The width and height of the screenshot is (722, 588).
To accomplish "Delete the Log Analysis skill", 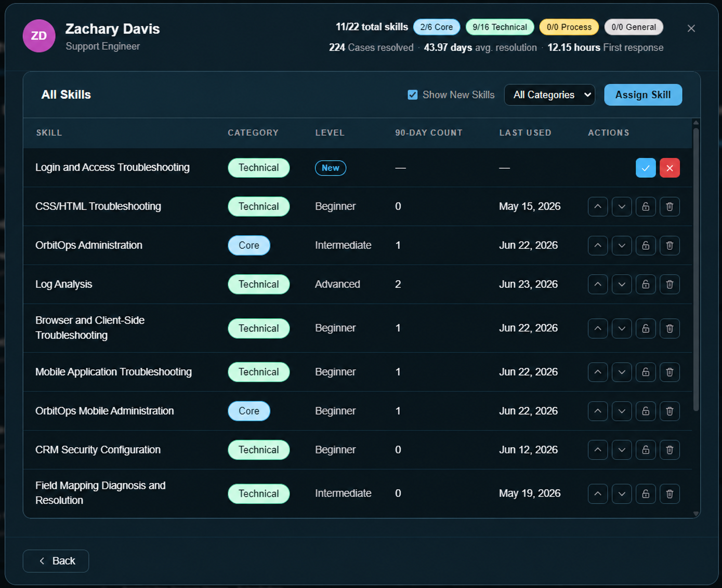I will (x=670, y=284).
